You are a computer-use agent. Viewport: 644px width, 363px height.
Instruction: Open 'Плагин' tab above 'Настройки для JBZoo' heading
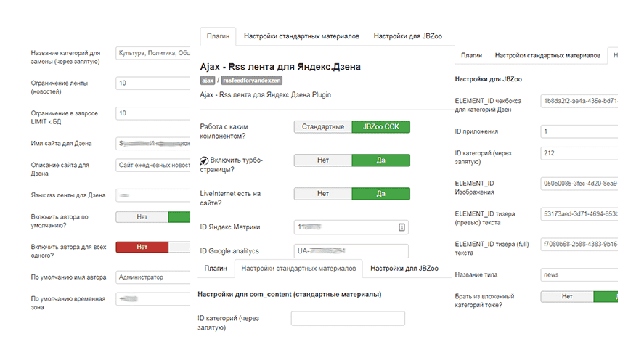tap(471, 55)
